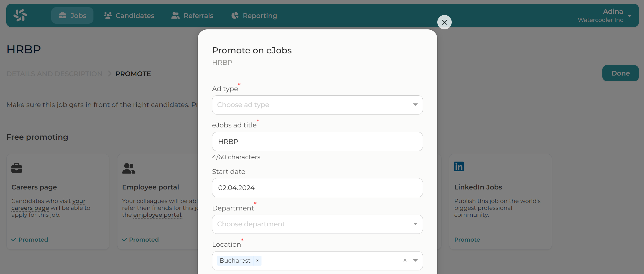
Task: Open the 'employee portal' link
Action: point(158,215)
